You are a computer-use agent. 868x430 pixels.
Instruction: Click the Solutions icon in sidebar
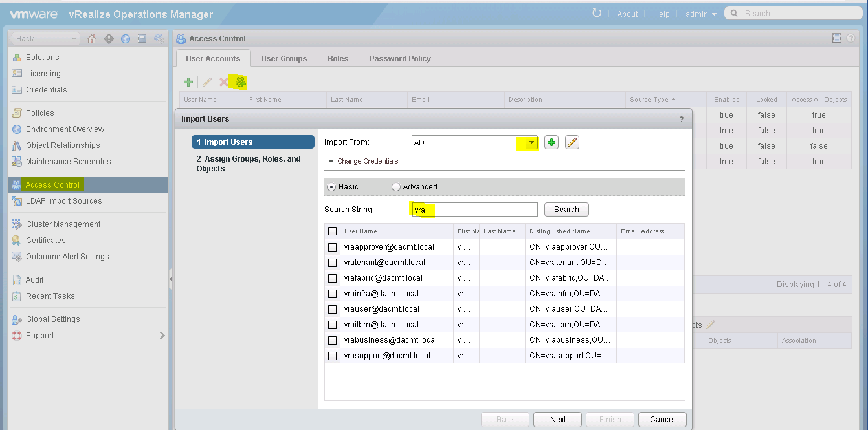[x=17, y=58]
